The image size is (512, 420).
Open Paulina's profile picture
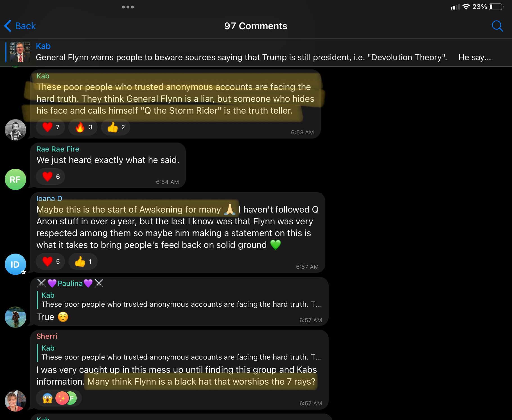[x=15, y=317]
